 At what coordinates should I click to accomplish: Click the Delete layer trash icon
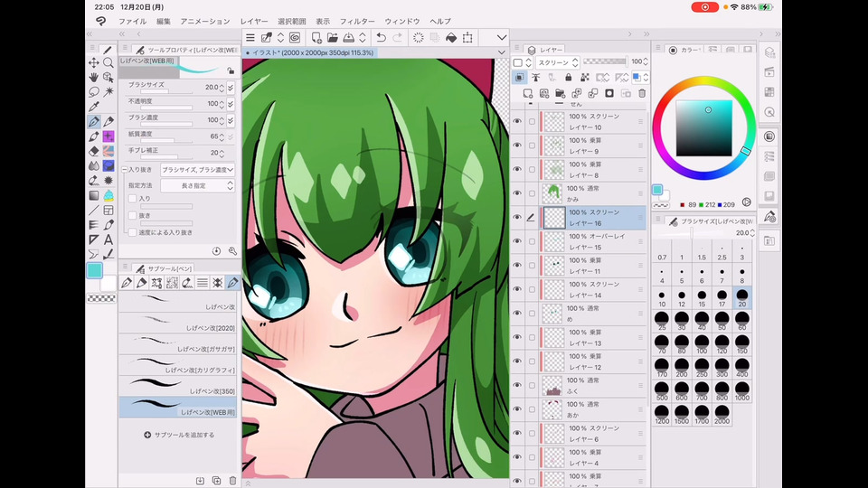point(642,93)
